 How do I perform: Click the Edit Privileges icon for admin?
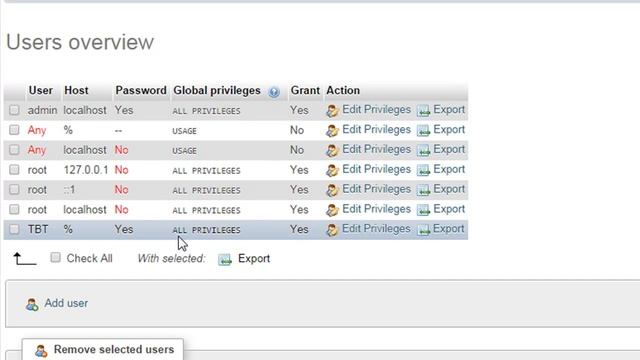(332, 111)
